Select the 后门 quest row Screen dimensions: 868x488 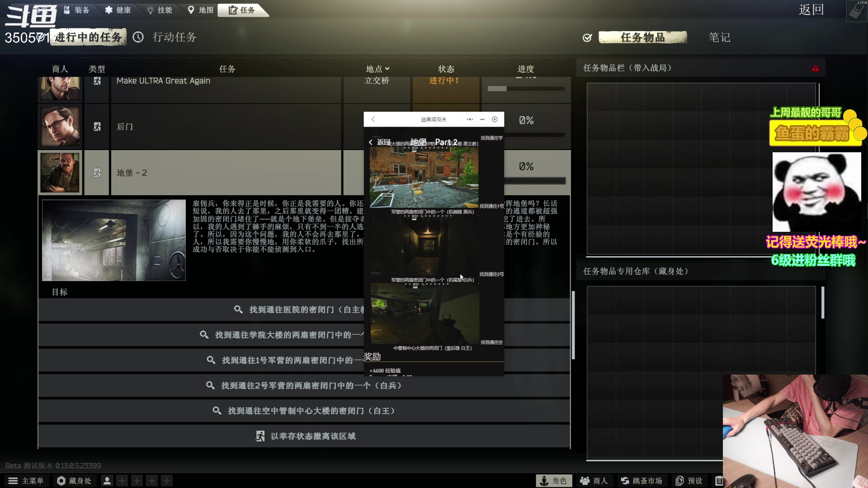point(226,127)
